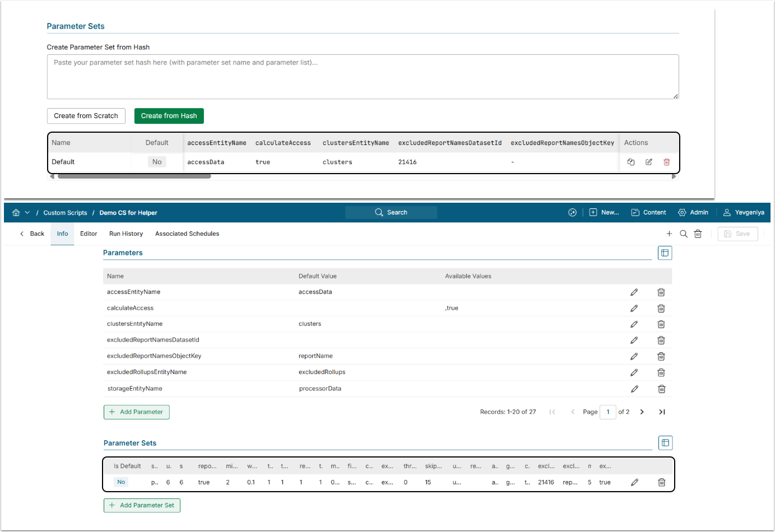775x532 pixels.
Task: Open the Run History tab
Action: tap(126, 234)
